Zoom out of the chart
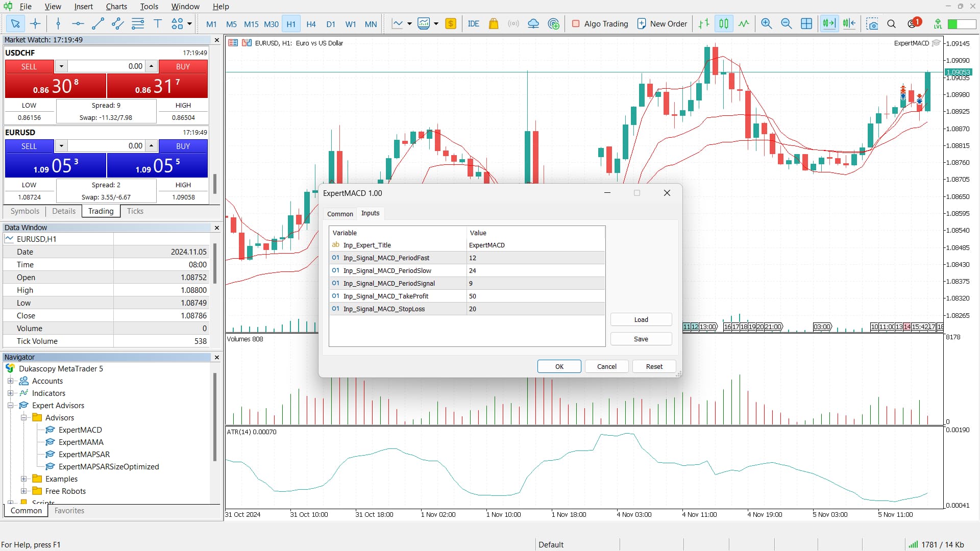The height and width of the screenshot is (551, 980). (x=786, y=23)
